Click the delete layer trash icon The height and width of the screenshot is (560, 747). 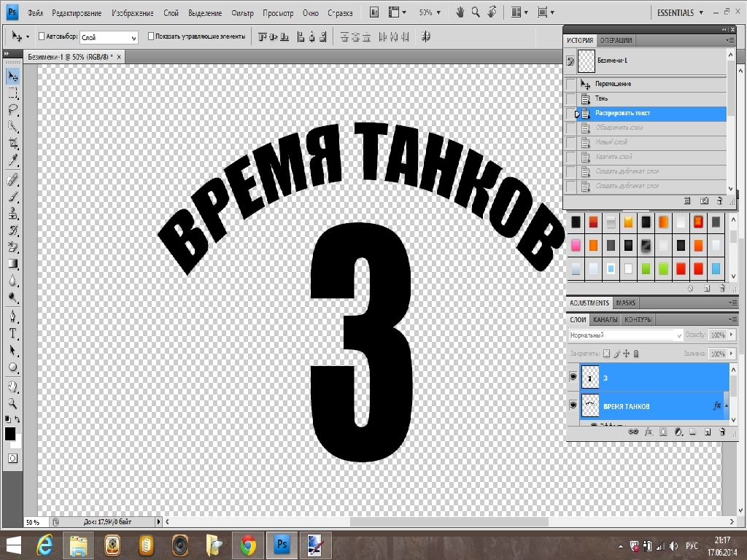point(722,432)
